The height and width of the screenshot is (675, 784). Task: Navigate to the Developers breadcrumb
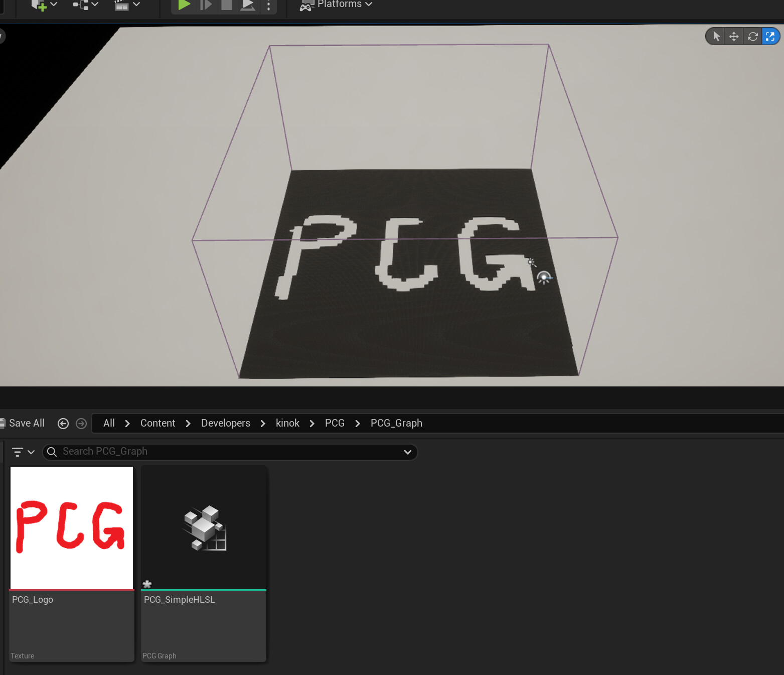tap(225, 423)
